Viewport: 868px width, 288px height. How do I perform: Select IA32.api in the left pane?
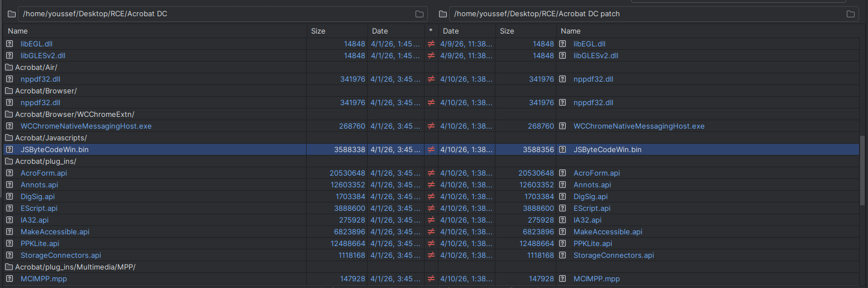tap(35, 220)
